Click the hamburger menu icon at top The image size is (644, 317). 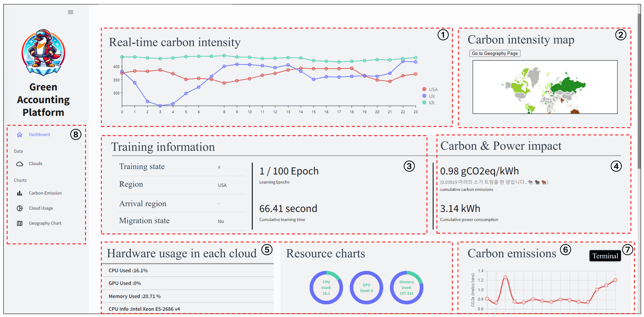pyautogui.click(x=70, y=12)
